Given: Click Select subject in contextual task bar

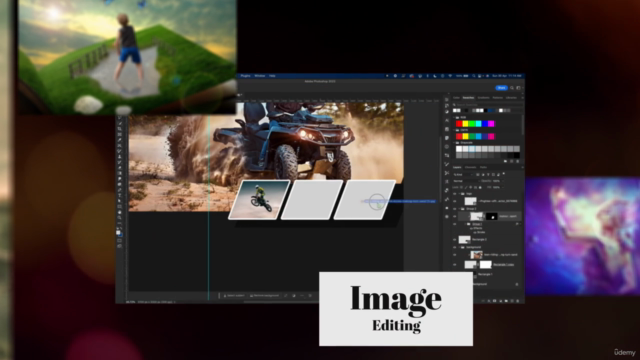Looking at the screenshot, I should tap(234, 295).
